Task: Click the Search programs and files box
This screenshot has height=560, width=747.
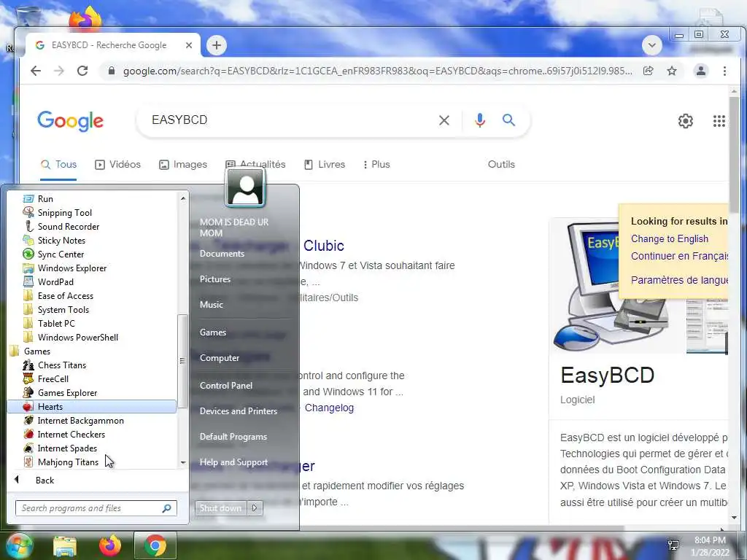Action: [96, 508]
